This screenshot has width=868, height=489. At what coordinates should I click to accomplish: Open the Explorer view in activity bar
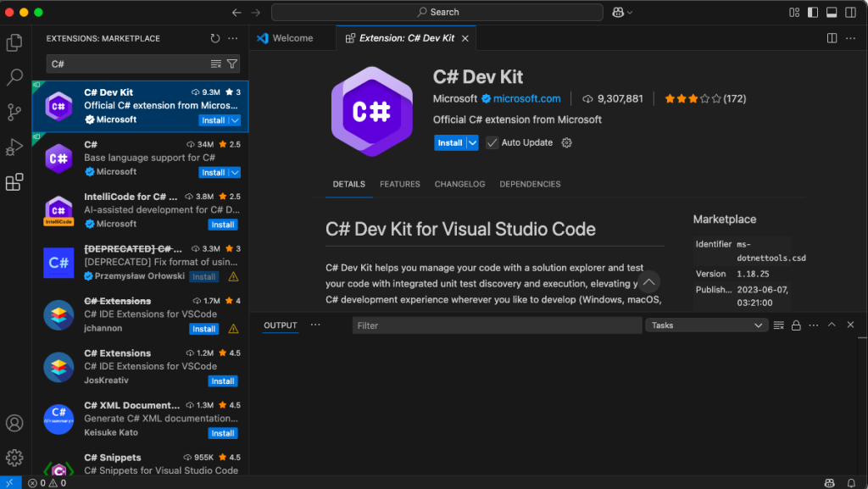14,42
